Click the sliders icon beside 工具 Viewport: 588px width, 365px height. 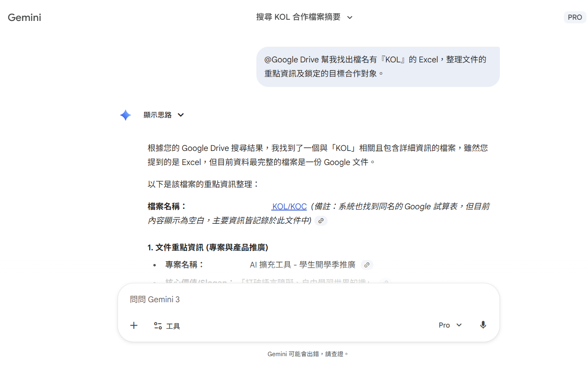coord(158,326)
